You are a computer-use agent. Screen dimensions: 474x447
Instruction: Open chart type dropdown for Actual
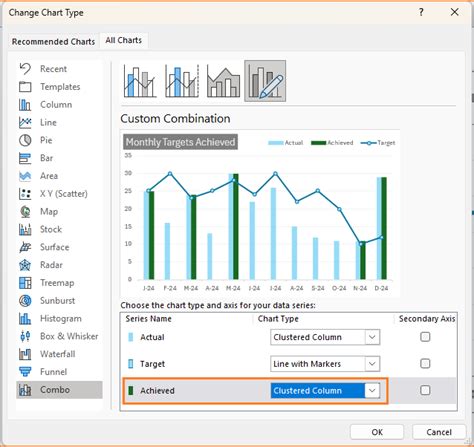[372, 337]
